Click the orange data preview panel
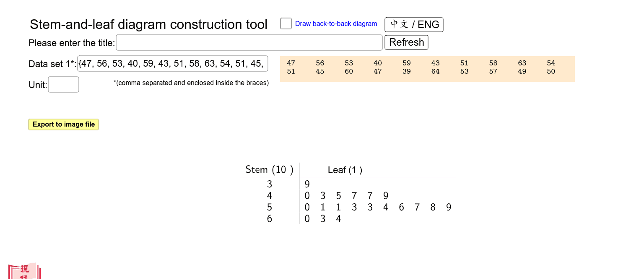The height and width of the screenshot is (280, 644). coord(427,69)
